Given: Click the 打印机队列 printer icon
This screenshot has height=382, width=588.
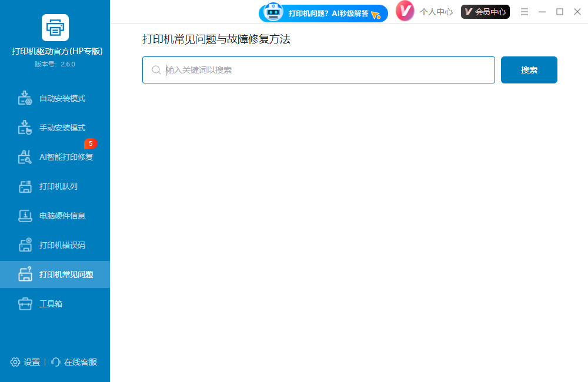Looking at the screenshot, I should 25,186.
